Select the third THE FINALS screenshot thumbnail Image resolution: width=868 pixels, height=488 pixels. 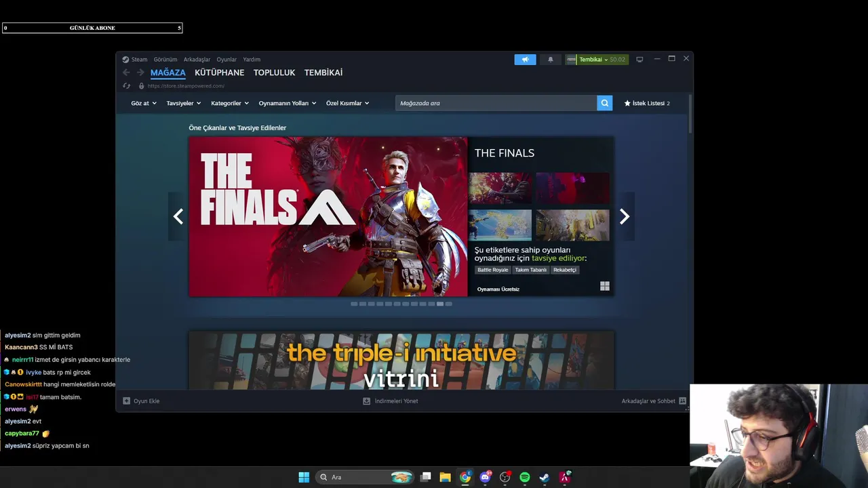[500, 225]
